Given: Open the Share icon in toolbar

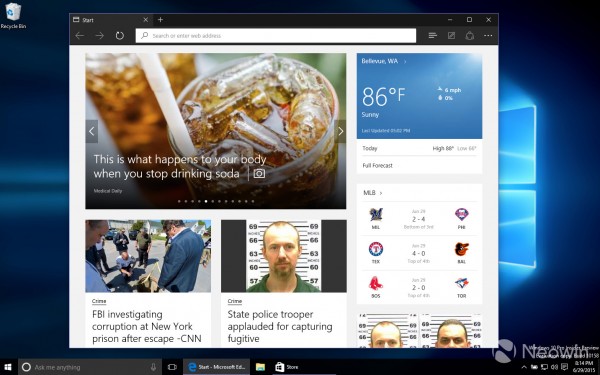Looking at the screenshot, I should (x=470, y=36).
